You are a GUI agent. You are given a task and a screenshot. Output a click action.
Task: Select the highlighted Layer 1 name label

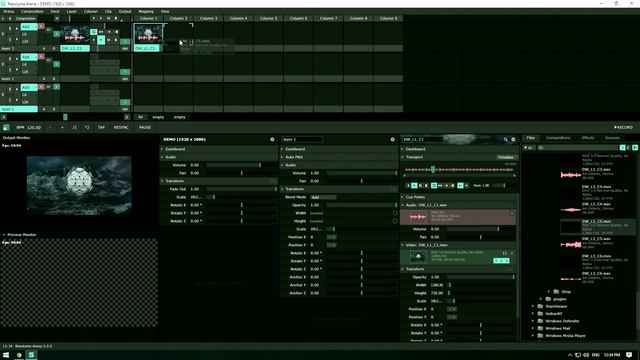(19, 109)
